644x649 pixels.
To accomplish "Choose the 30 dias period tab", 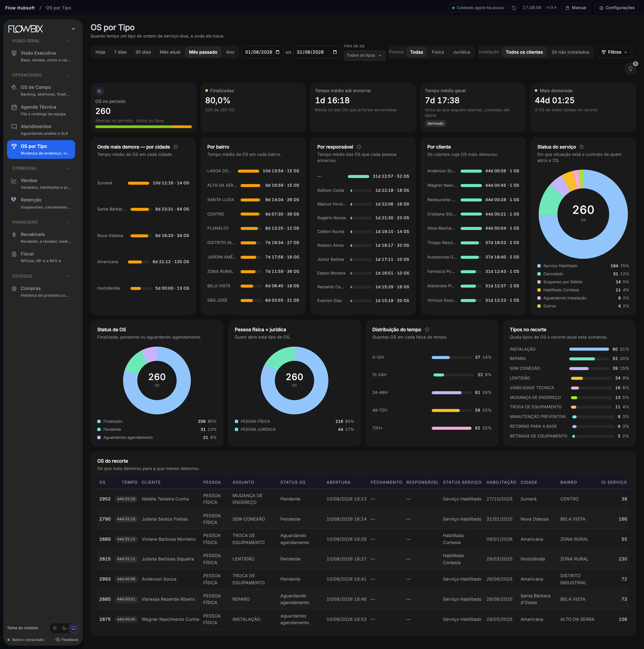I will 143,52.
